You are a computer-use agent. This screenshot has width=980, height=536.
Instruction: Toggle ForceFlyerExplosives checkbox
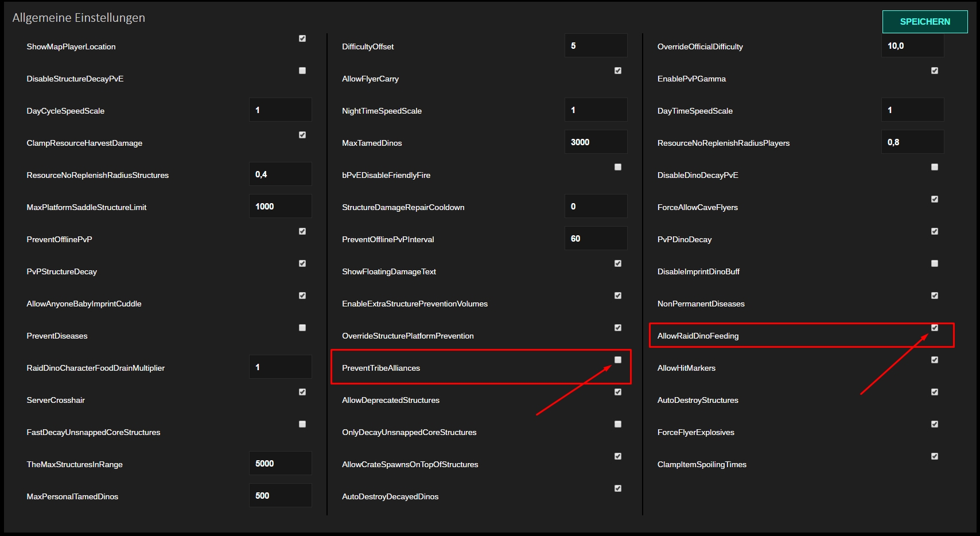(x=935, y=424)
